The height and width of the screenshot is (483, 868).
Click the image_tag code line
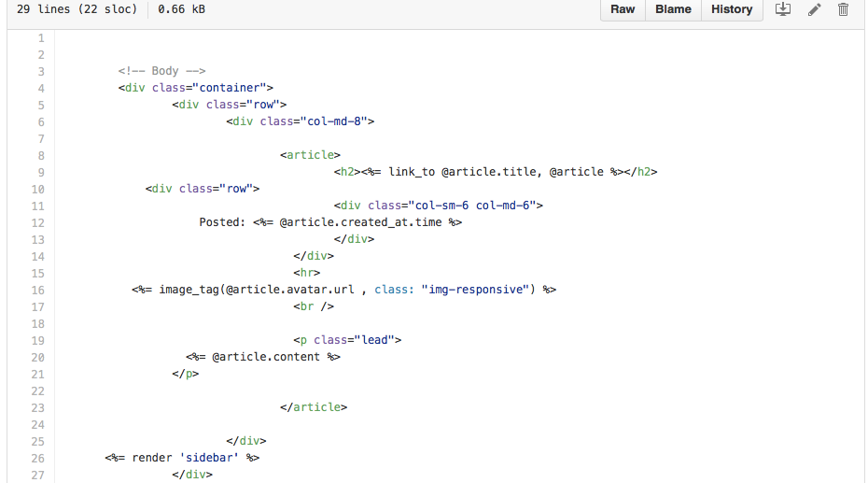coord(343,289)
